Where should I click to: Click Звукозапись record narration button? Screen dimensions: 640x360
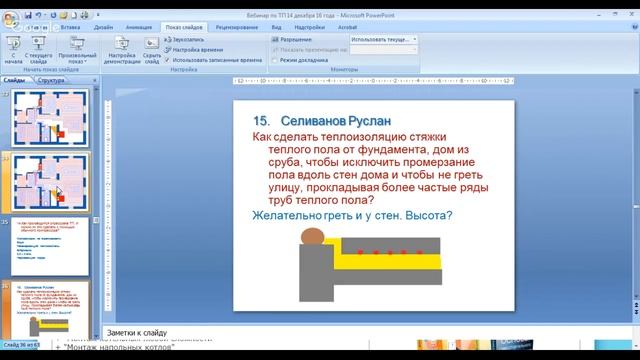click(184, 40)
